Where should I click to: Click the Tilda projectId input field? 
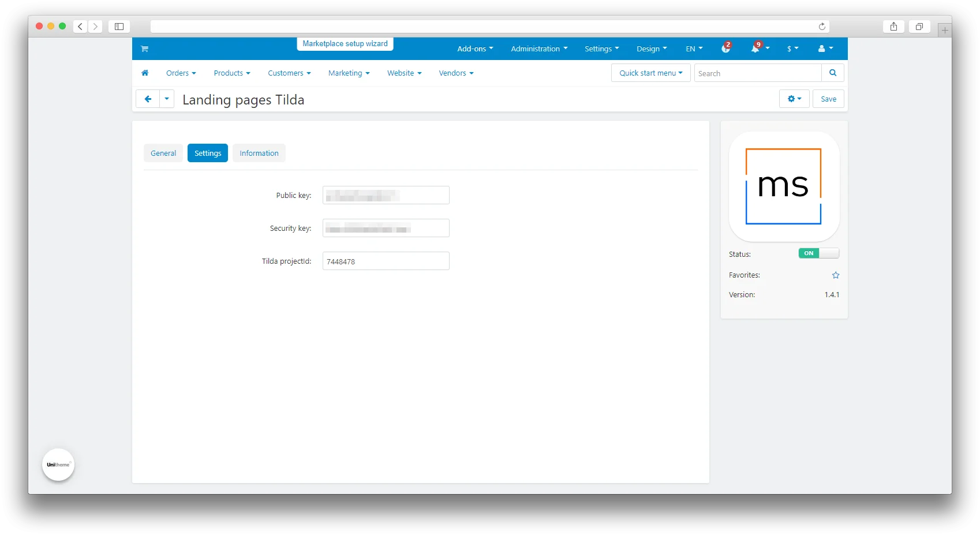(x=386, y=261)
